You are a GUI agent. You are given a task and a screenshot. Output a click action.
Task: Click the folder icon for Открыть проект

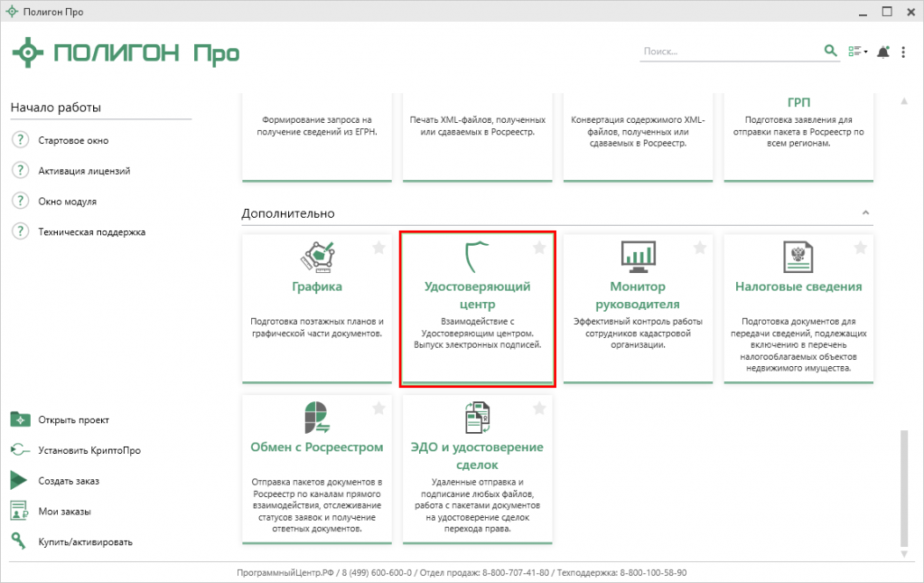click(20, 419)
